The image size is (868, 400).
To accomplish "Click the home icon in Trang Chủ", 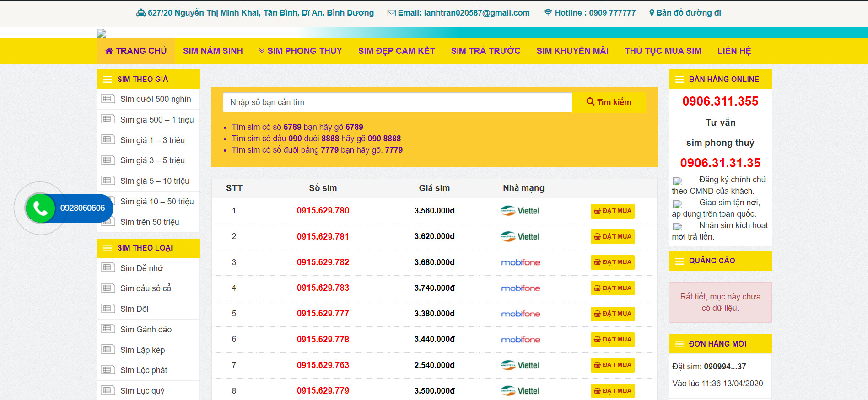I will pyautogui.click(x=109, y=51).
